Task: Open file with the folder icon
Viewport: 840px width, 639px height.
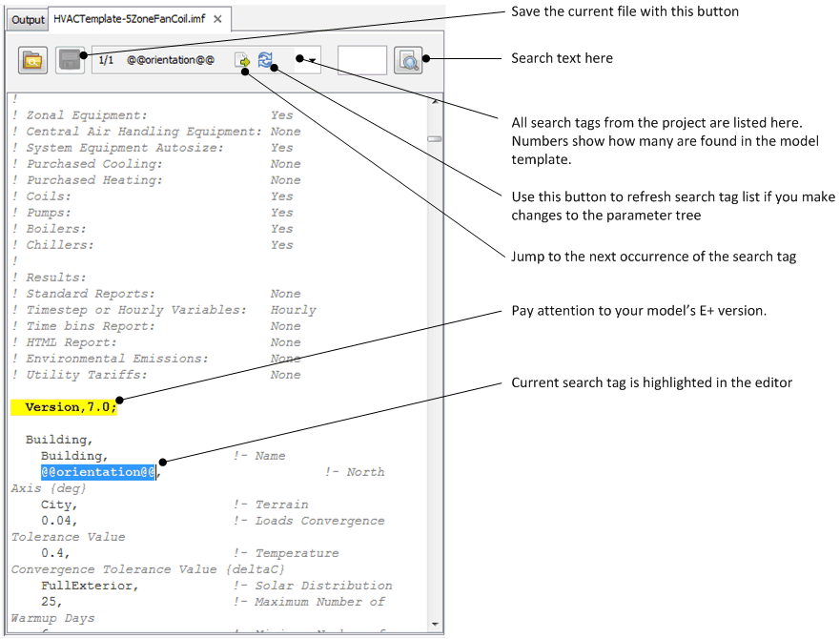Action: point(32,60)
